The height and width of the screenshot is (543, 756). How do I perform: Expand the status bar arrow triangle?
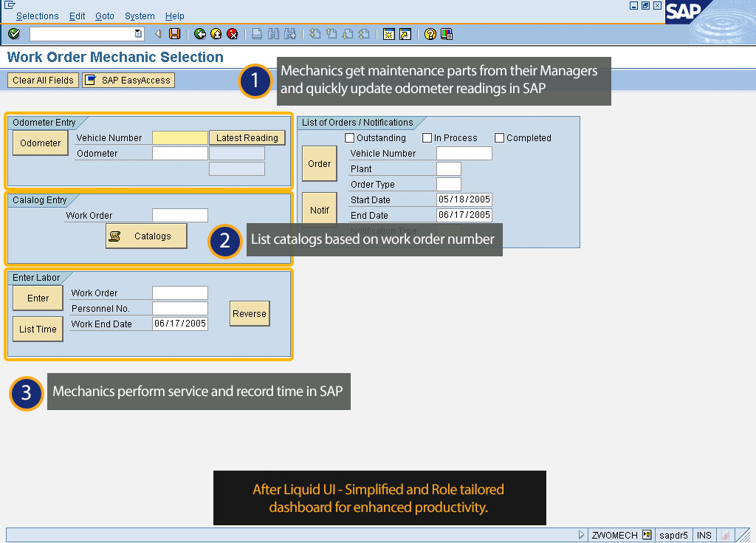click(582, 535)
